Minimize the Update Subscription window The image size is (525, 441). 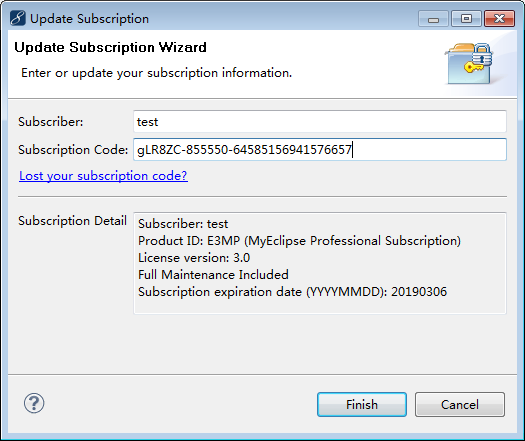tap(433, 19)
